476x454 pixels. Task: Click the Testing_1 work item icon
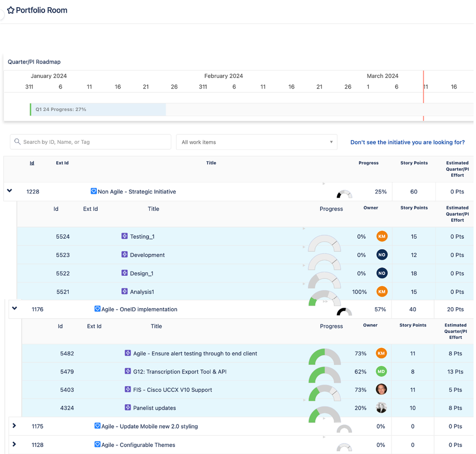pyautogui.click(x=124, y=236)
